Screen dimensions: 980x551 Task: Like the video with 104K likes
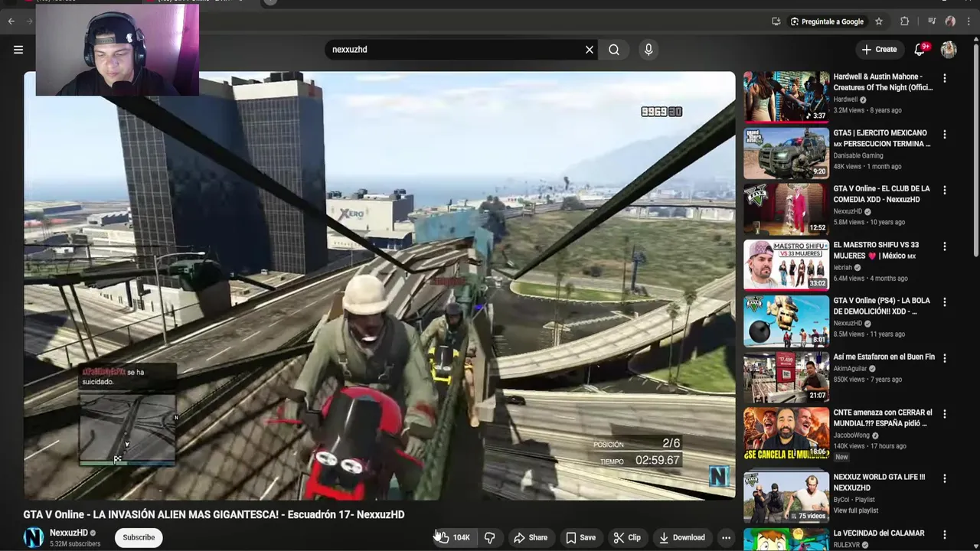click(453, 537)
